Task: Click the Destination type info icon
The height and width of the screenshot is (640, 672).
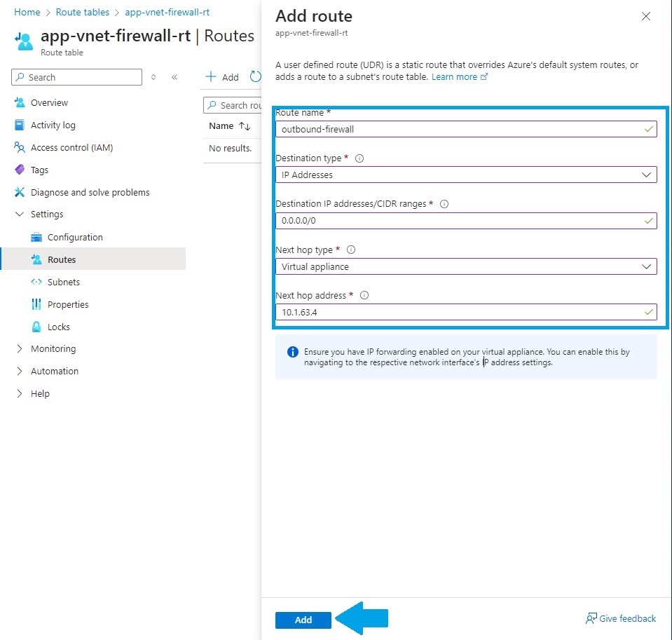Action: [x=359, y=158]
